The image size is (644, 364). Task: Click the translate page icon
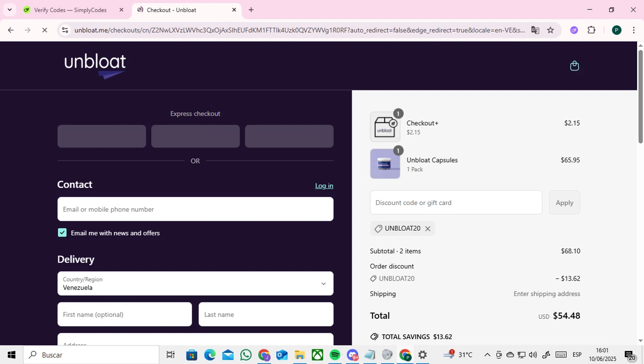click(x=535, y=30)
